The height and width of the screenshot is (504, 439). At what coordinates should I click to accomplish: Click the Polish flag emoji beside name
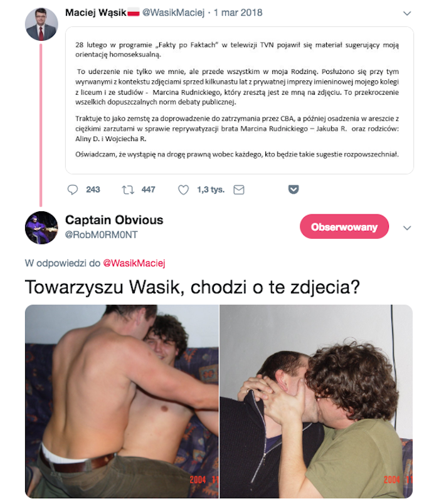pos(134,13)
